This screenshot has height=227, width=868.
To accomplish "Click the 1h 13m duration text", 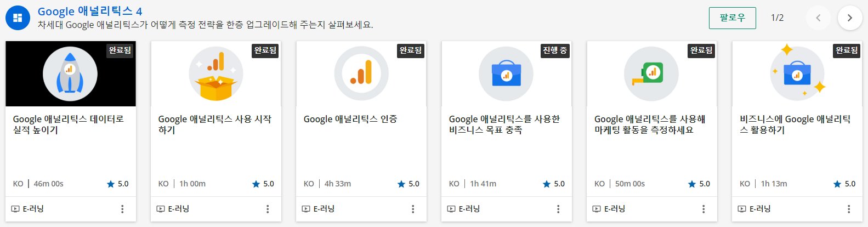I will click(774, 184).
